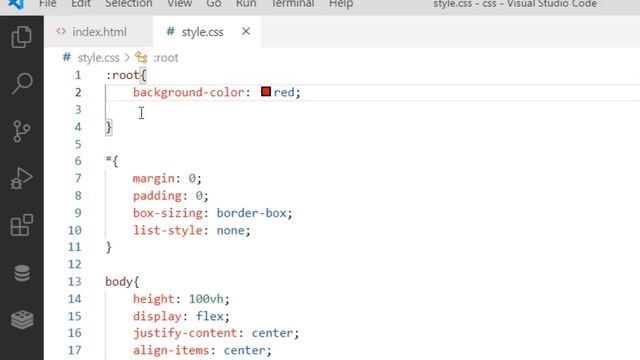Image resolution: width=640 pixels, height=360 pixels.
Task: Click the border-box value
Action: 251,213
